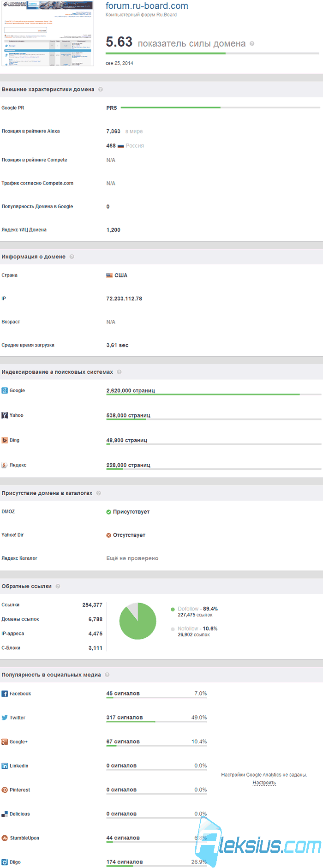Click the help icon beside domain strength score
The height and width of the screenshot is (868, 323).
pyautogui.click(x=252, y=44)
